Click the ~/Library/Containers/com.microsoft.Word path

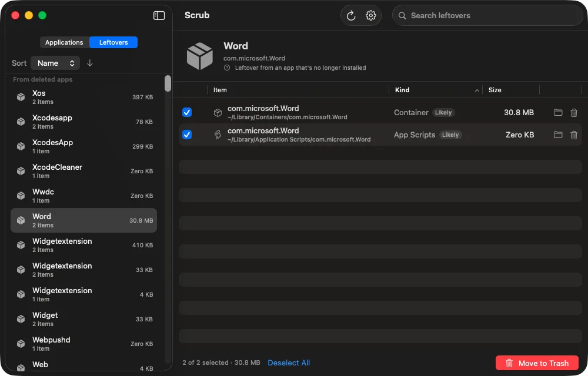288,117
